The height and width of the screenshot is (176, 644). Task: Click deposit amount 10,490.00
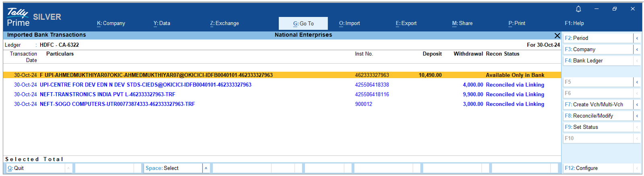point(430,75)
